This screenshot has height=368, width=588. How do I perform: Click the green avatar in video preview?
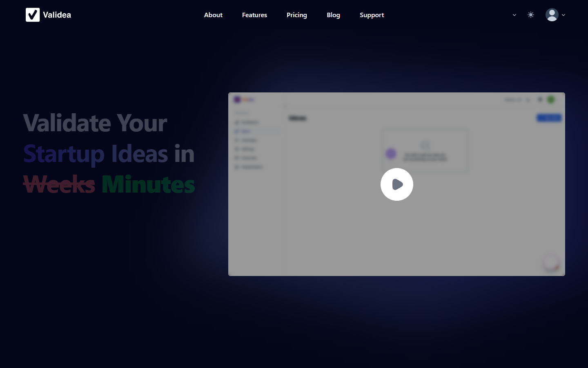[x=551, y=99]
